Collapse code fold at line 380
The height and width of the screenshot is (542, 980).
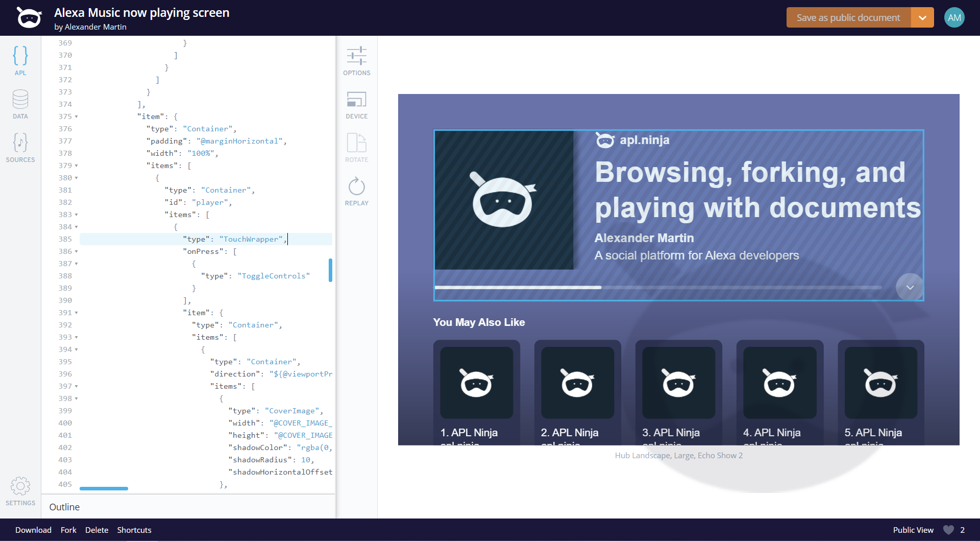coord(77,178)
